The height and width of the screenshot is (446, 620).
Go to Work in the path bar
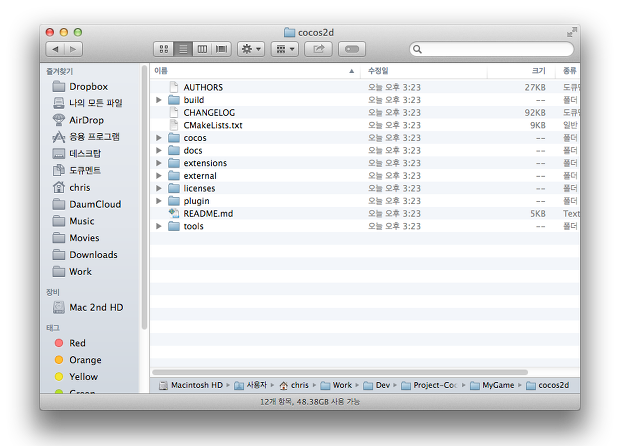click(x=336, y=385)
